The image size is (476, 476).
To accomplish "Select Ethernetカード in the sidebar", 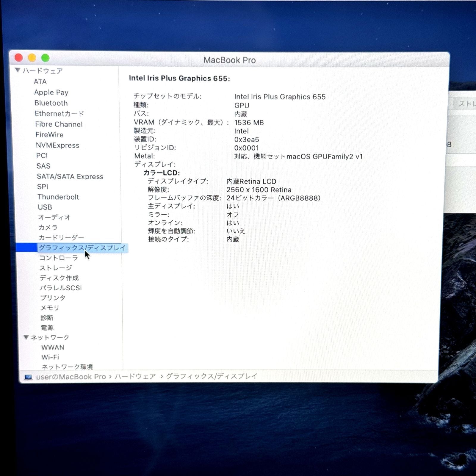I will [59, 113].
